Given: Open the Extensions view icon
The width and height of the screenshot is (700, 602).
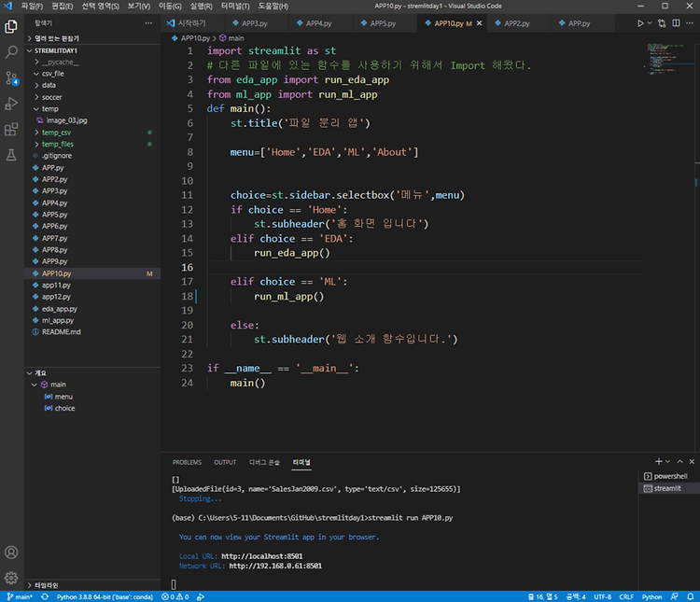Looking at the screenshot, I should pyautogui.click(x=11, y=129).
